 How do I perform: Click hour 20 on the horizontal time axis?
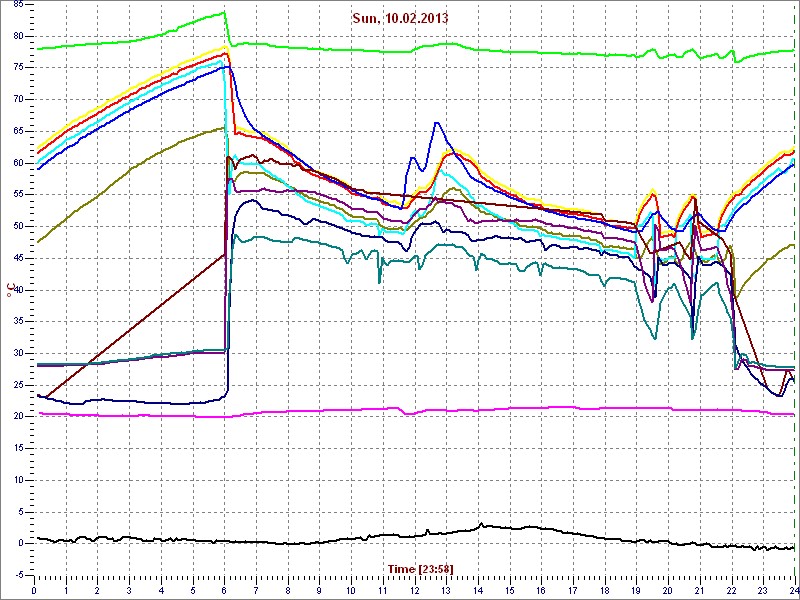pyautogui.click(x=667, y=591)
